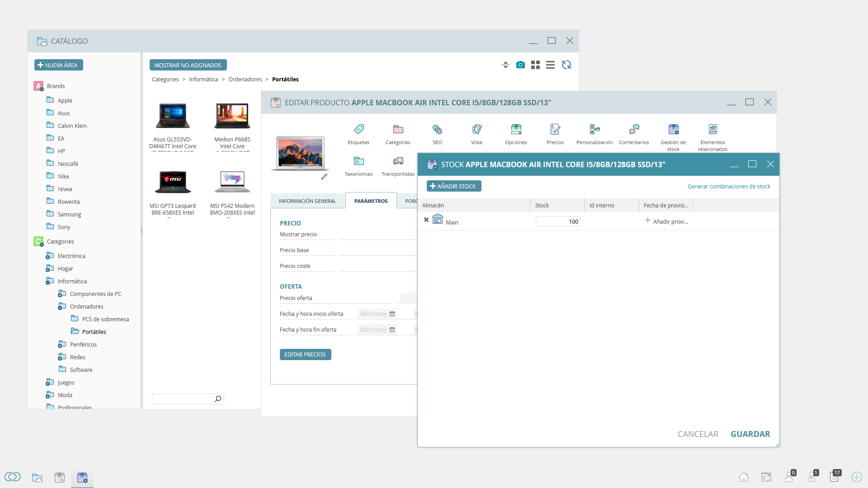868x488 pixels.
Task: Click Añadir Stock button
Action: [x=454, y=186]
